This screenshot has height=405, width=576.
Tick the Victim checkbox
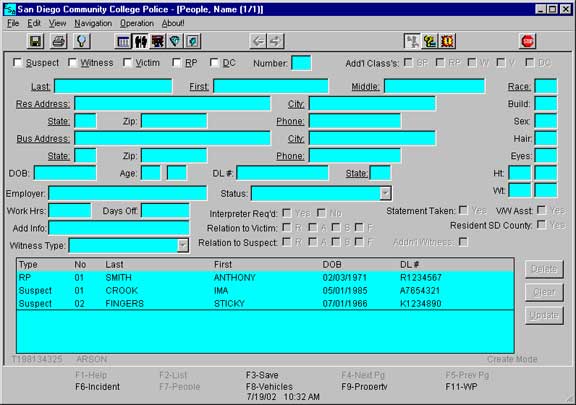pos(127,62)
